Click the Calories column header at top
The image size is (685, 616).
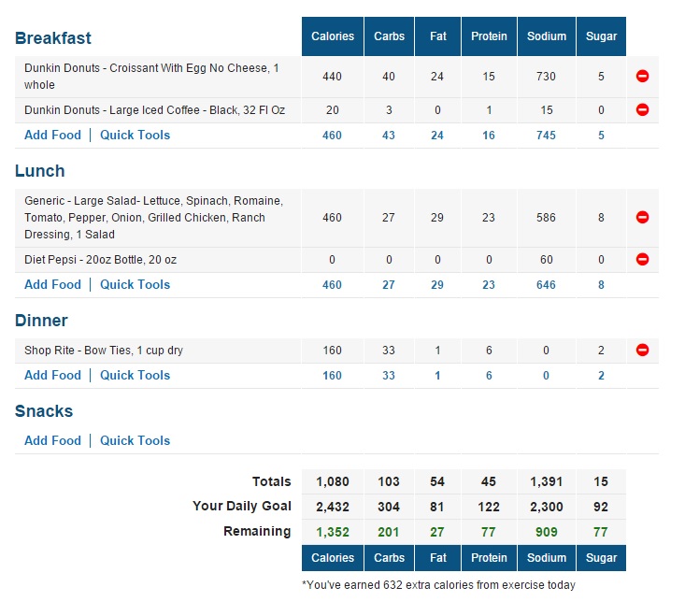click(x=333, y=36)
